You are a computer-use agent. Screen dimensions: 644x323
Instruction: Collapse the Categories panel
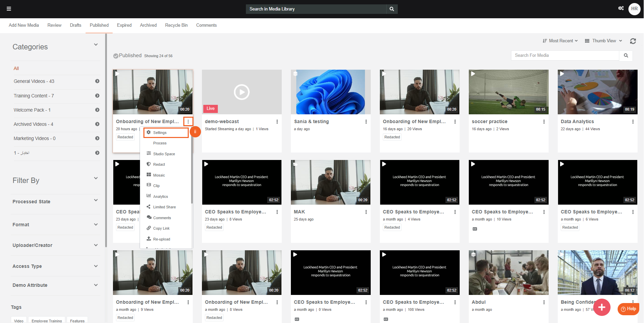[x=96, y=45]
